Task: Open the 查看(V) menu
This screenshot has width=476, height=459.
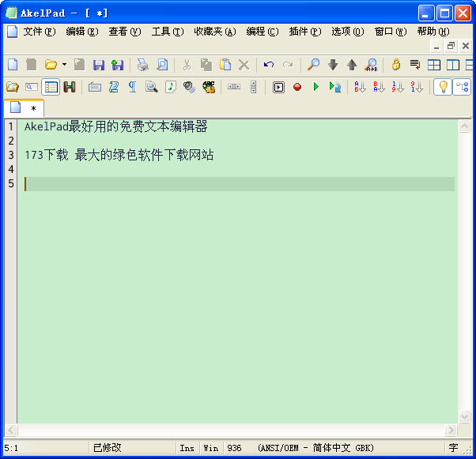Action: tap(125, 32)
